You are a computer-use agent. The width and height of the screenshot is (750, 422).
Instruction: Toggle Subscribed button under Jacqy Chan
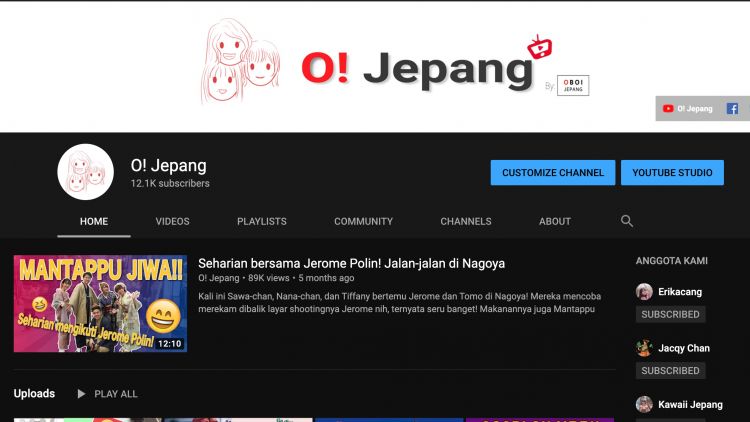[x=670, y=371]
